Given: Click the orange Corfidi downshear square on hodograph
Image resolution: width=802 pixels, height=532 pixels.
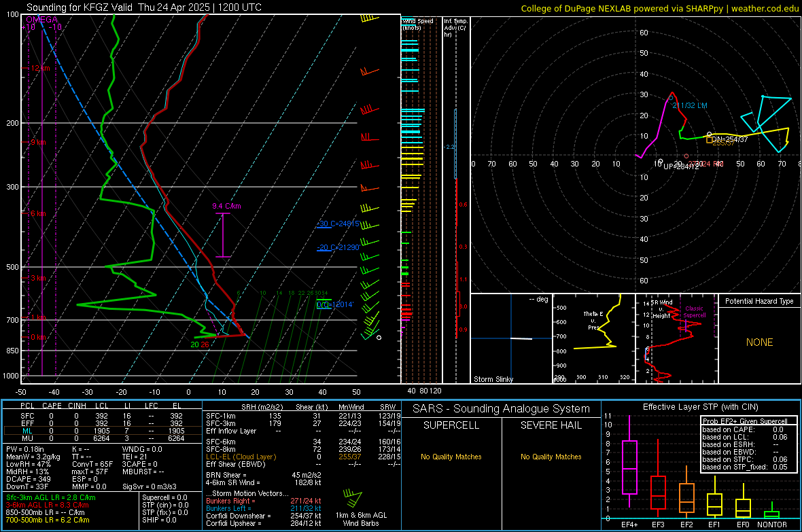Looking at the screenshot, I should click(x=710, y=140).
